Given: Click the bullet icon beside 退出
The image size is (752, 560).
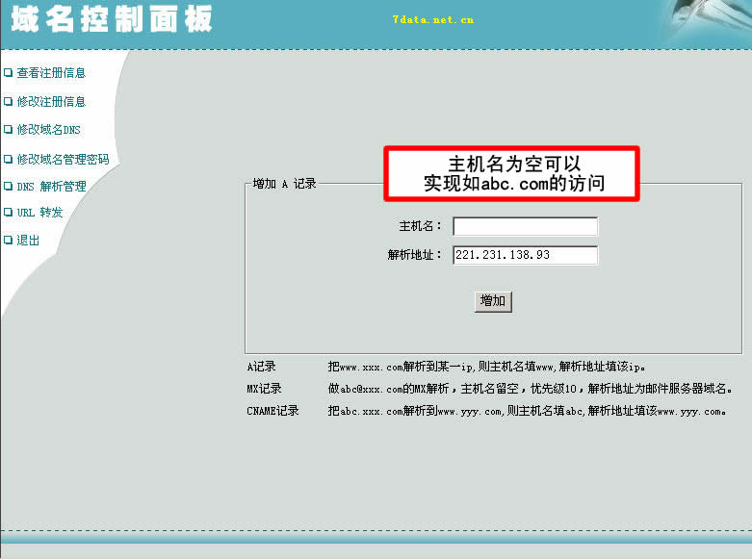Looking at the screenshot, I should (x=8, y=241).
